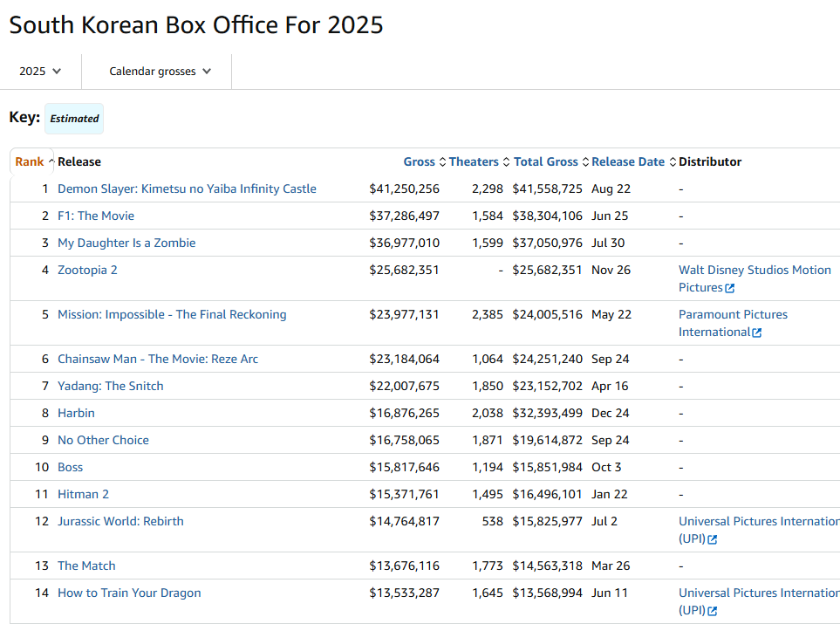Open the F1: The Movie link
The height and width of the screenshot is (624, 840).
(x=96, y=216)
